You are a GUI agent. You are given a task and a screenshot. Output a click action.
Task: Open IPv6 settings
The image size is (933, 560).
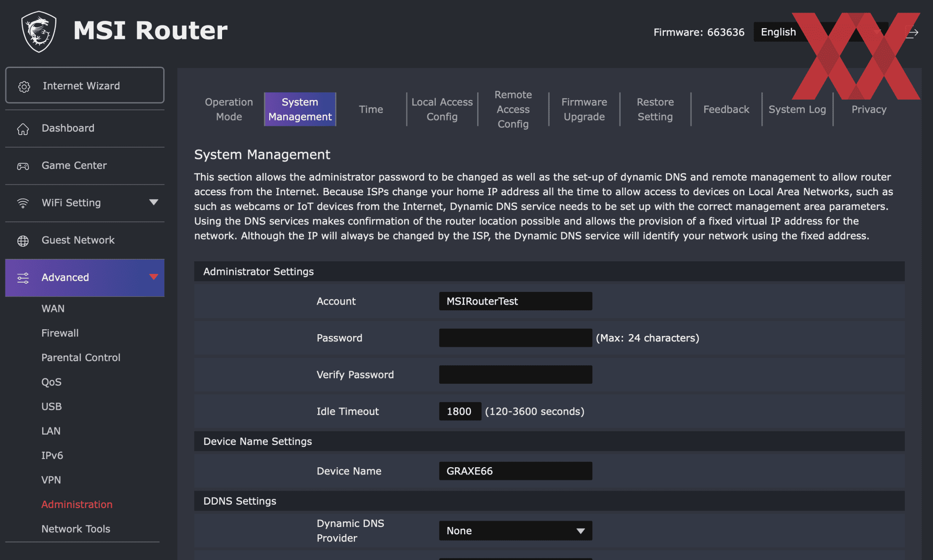[x=52, y=456]
